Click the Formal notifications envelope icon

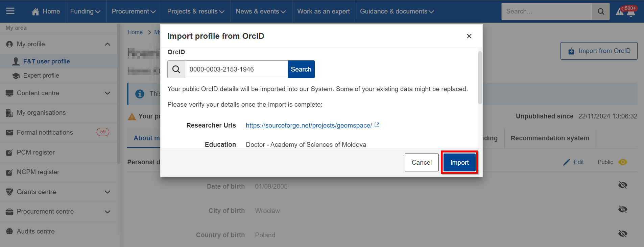point(9,133)
